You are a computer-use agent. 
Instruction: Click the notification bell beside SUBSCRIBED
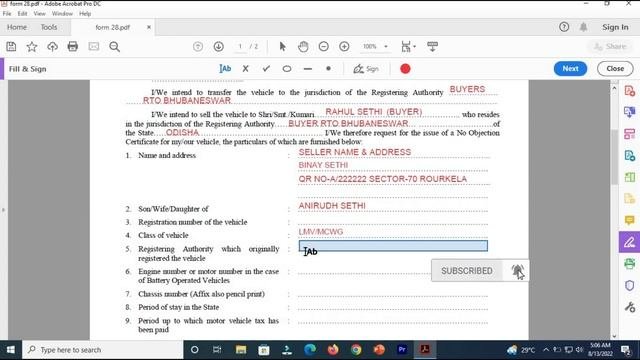tap(517, 271)
